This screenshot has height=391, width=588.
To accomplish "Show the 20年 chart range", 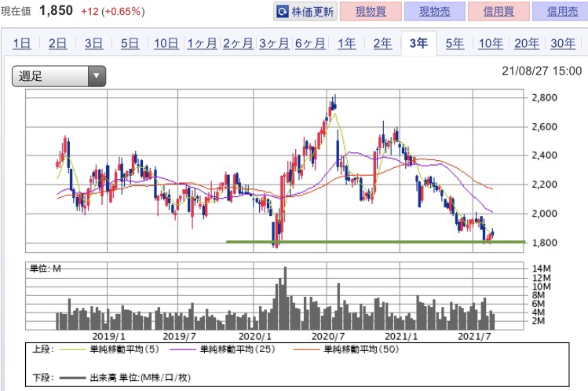I will [x=527, y=43].
